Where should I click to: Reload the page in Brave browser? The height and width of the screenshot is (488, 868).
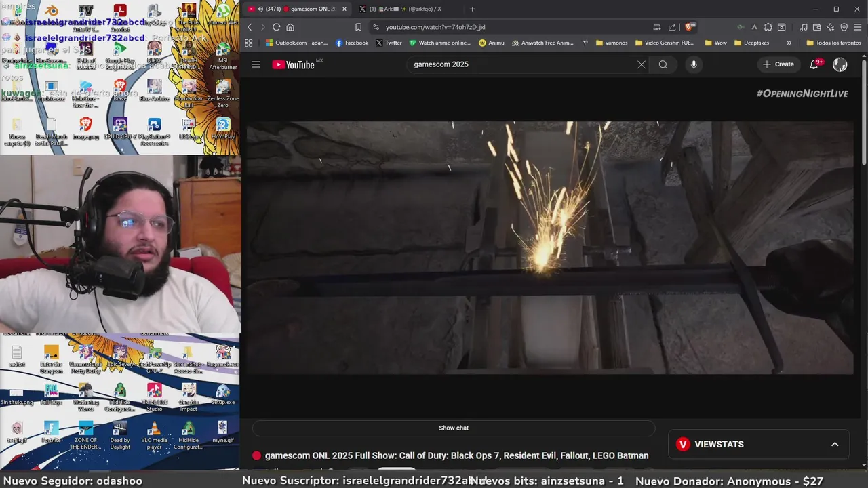pos(276,27)
